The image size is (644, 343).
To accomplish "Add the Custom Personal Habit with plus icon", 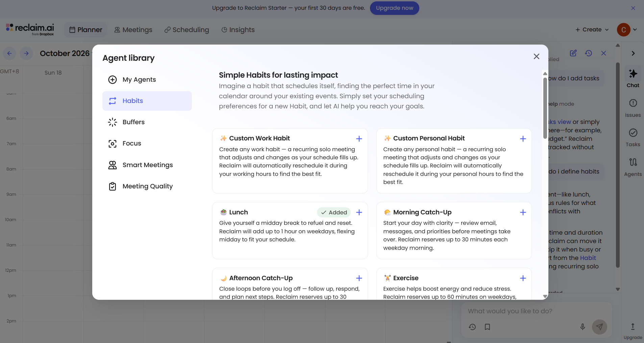I will tap(523, 139).
